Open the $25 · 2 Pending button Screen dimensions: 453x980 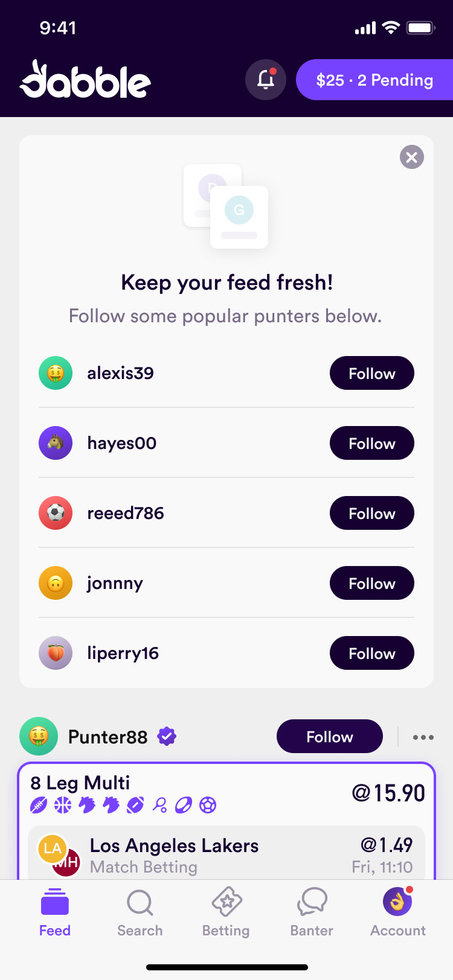(x=374, y=80)
